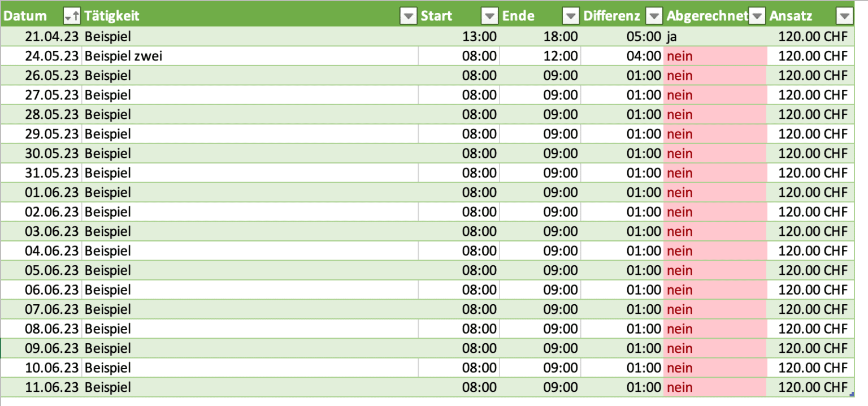
Task: Select the Tätigkeit header cell
Action: coord(226,15)
